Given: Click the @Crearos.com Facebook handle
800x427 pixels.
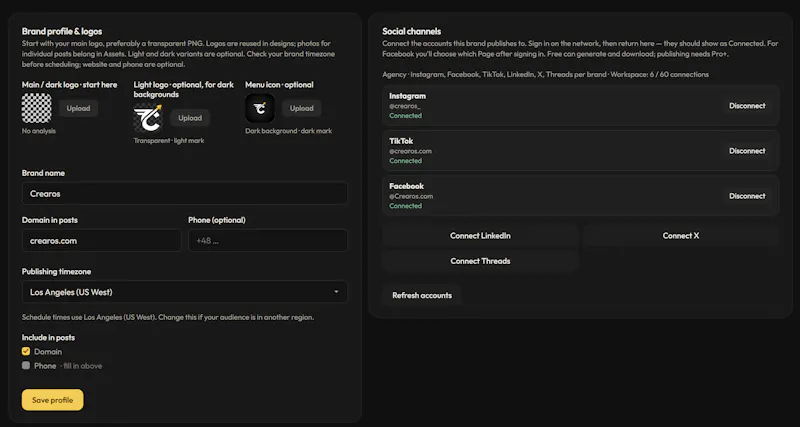Looking at the screenshot, I should click(411, 196).
